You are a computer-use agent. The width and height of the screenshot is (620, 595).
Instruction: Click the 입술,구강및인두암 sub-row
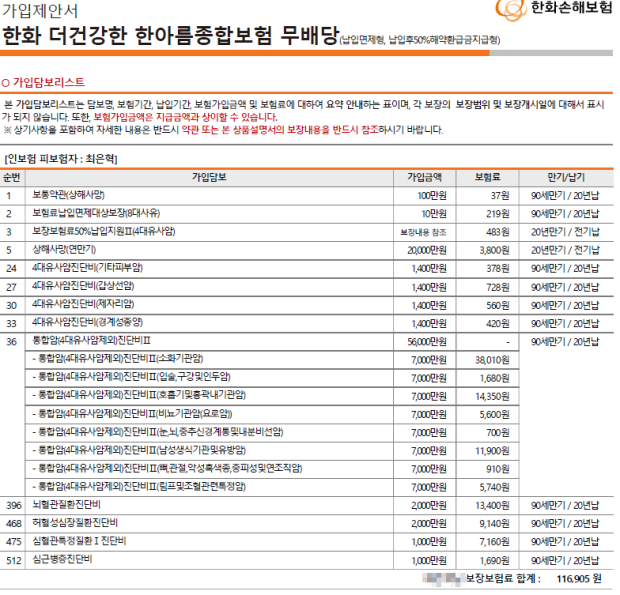coord(272,378)
